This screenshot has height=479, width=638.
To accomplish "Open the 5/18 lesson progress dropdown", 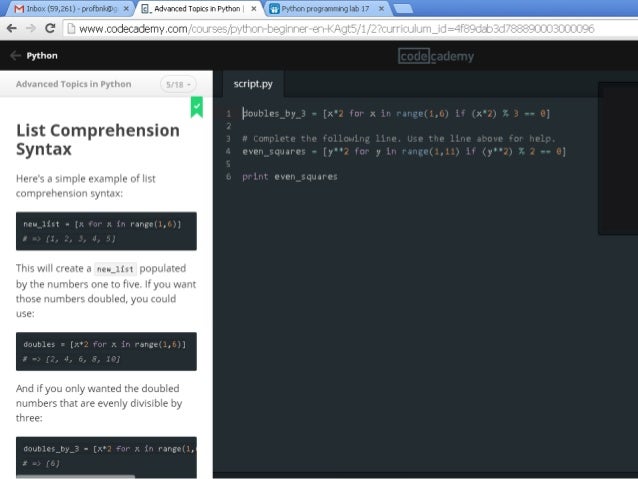I will click(x=178, y=84).
